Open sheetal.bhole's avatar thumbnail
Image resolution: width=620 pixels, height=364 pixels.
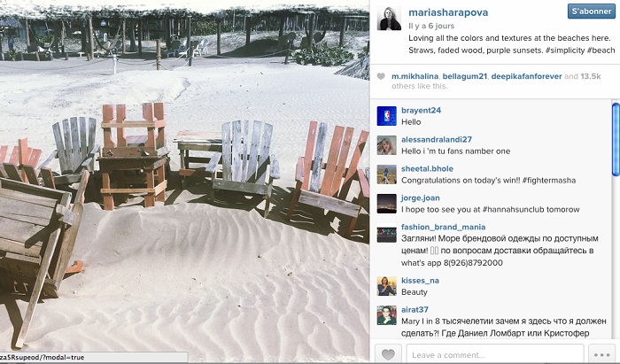(x=386, y=174)
